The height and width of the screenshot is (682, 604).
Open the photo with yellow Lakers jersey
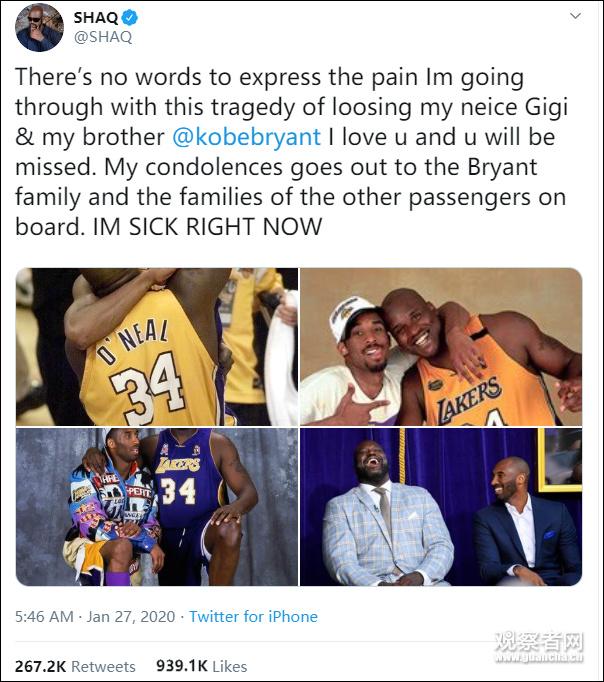(x=441, y=346)
